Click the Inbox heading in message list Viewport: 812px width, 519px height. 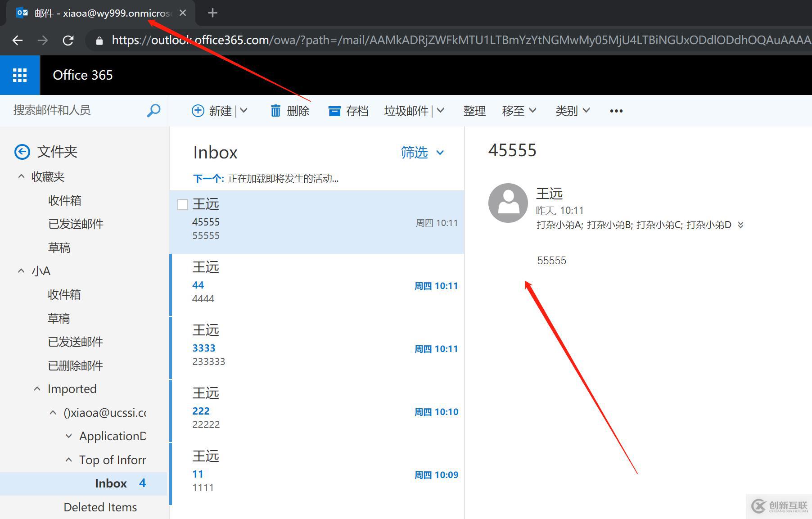tap(215, 153)
